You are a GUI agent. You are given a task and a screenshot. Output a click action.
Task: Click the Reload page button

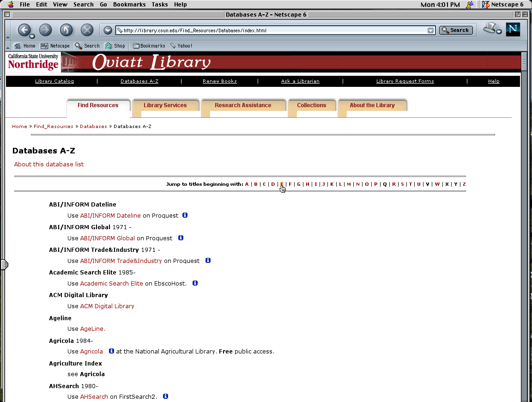[x=66, y=30]
